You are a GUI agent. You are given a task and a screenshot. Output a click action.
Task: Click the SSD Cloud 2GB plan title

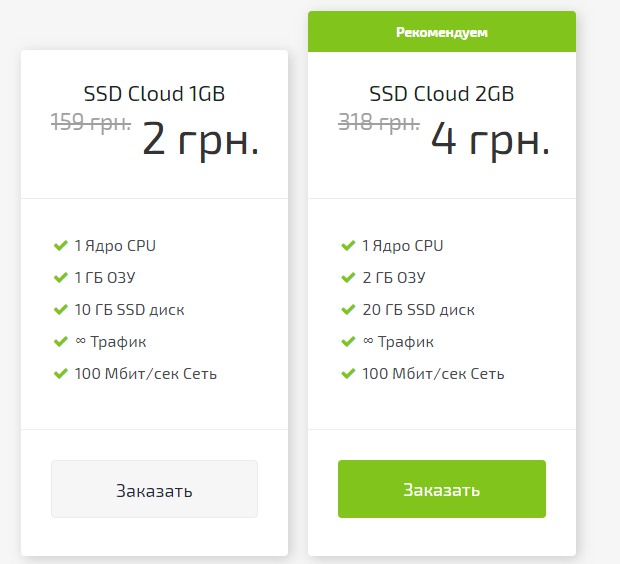click(x=441, y=94)
